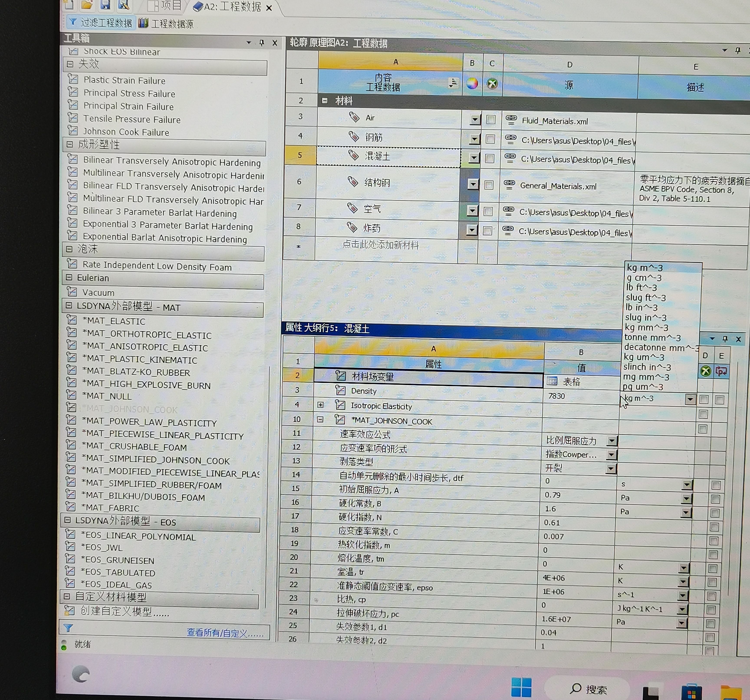
Task: Click the save disk toolbar icon
Action: tap(105, 5)
